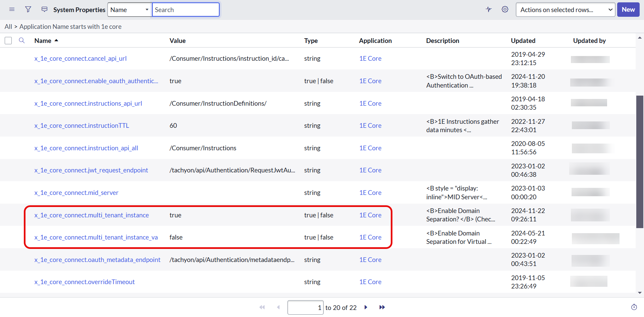Click the New button
Viewport: 644px width, 317px height.
coord(628,10)
